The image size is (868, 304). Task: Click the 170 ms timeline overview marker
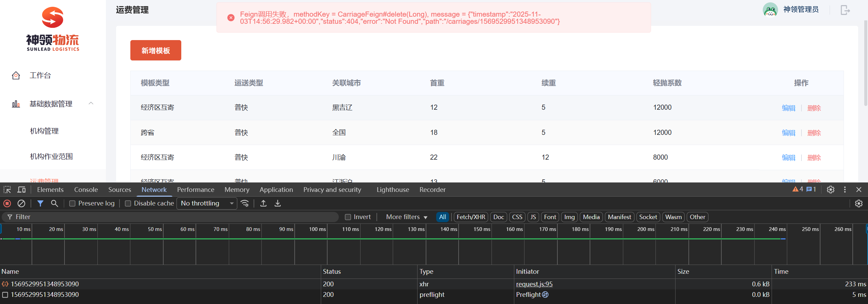pos(548,229)
